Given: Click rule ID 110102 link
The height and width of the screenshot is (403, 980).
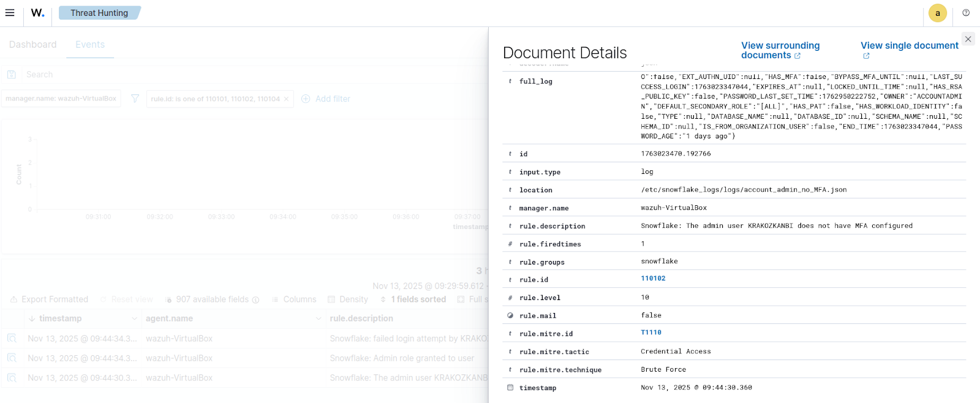Looking at the screenshot, I should point(653,279).
